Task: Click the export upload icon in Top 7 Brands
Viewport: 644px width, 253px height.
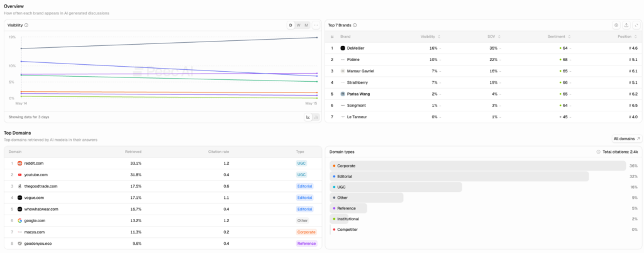Action: tap(626, 25)
